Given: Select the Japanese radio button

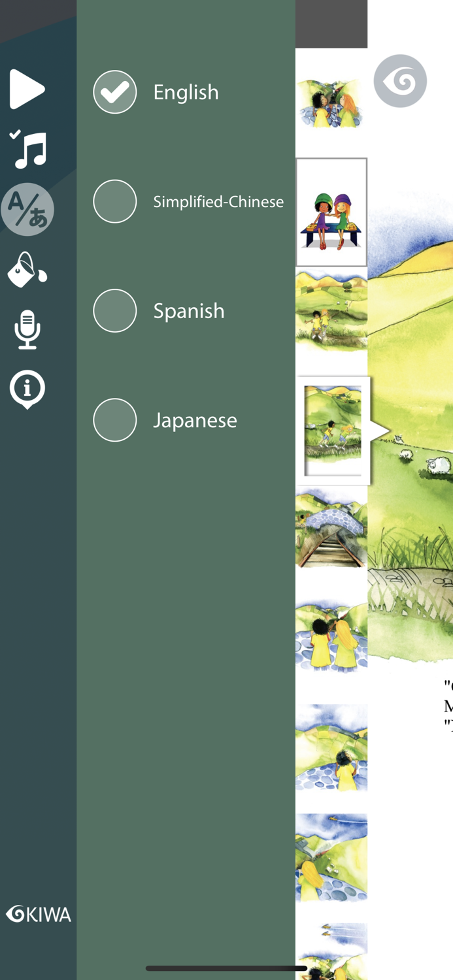Looking at the screenshot, I should [115, 420].
